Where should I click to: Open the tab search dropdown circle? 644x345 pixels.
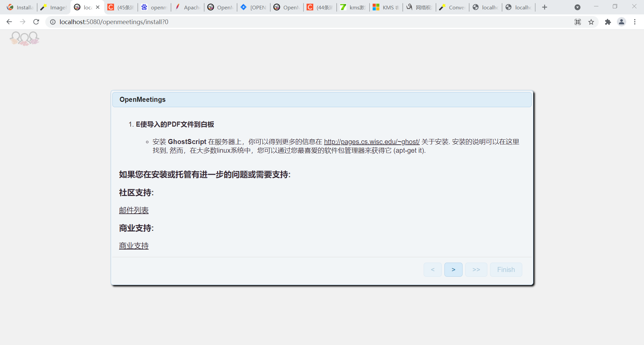577,7
